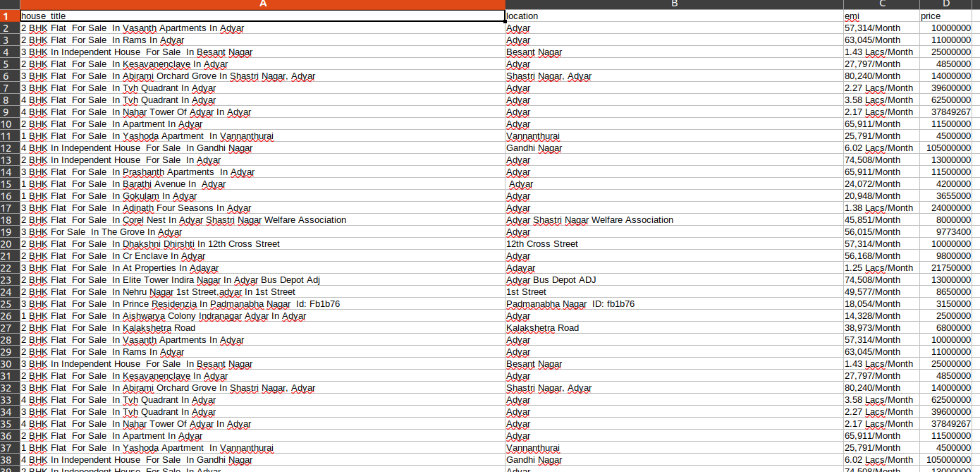
Task: Click price cell 8000000
Action: coord(946,219)
